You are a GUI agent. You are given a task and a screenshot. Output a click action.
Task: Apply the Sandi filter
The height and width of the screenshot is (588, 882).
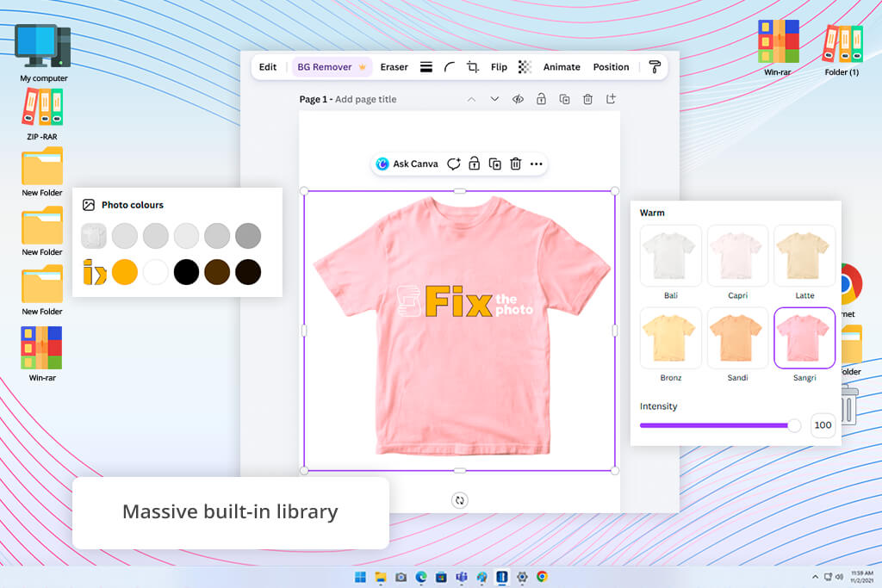pos(737,338)
